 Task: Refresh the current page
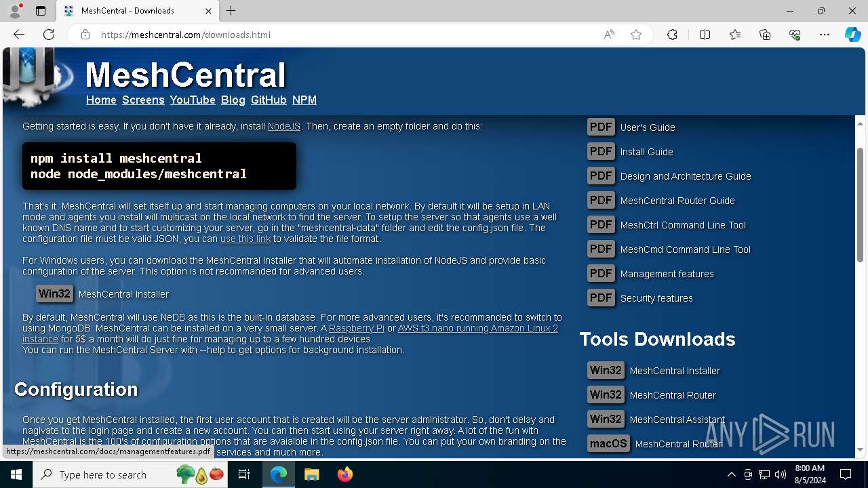[49, 35]
